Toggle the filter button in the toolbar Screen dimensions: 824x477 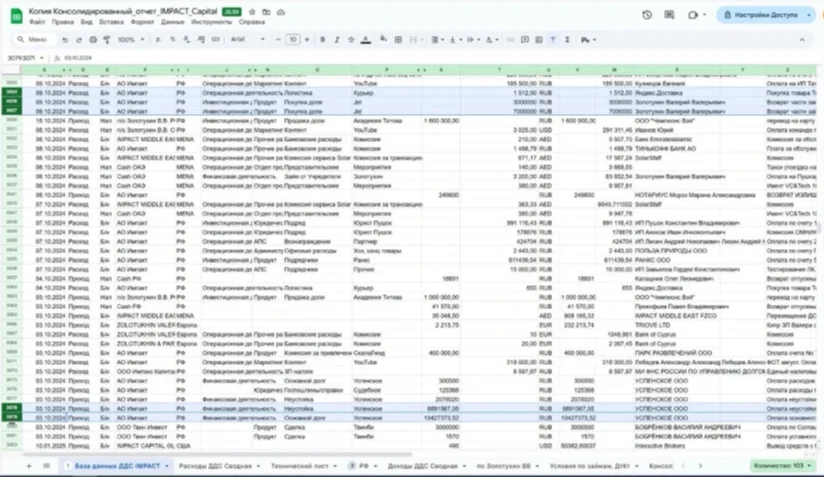click(x=553, y=40)
